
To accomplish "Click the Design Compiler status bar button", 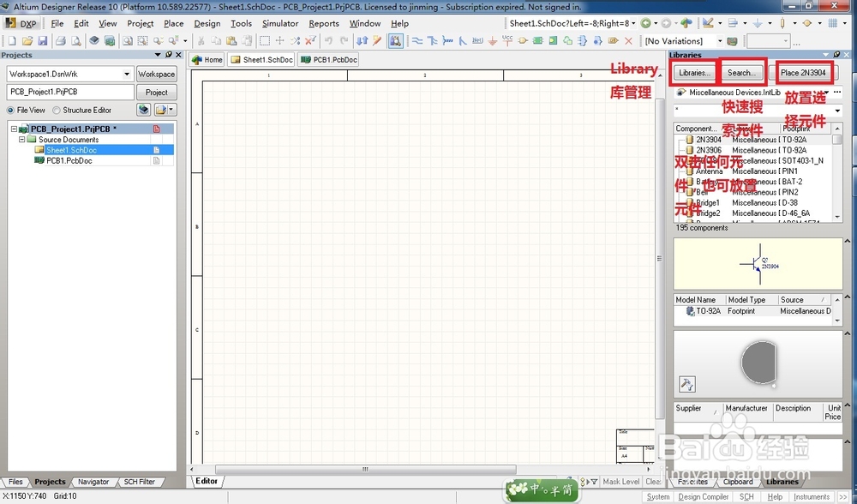I will (x=704, y=496).
